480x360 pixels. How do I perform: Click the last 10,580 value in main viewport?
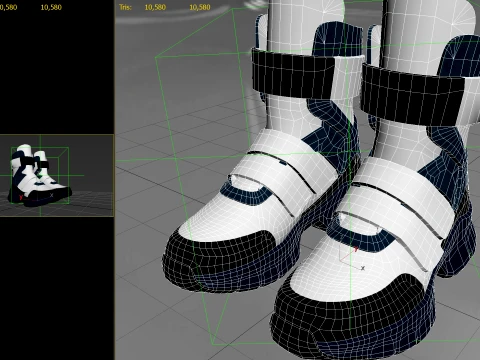[200, 7]
